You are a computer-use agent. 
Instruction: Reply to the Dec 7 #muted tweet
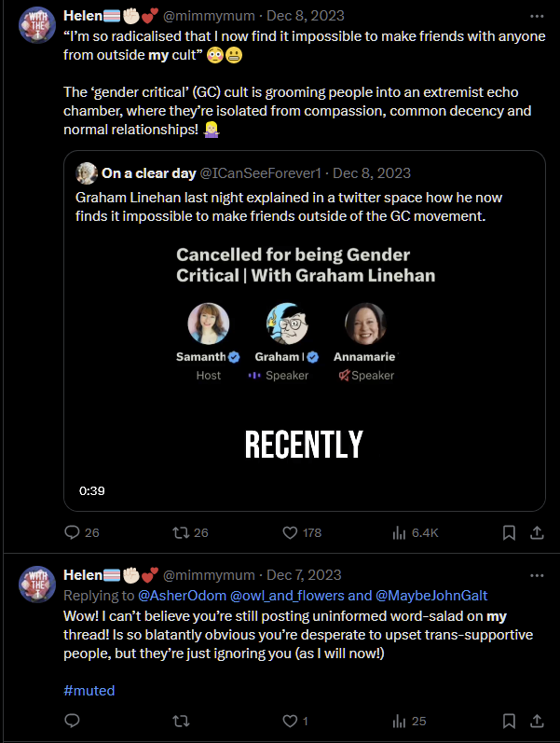coord(72,721)
